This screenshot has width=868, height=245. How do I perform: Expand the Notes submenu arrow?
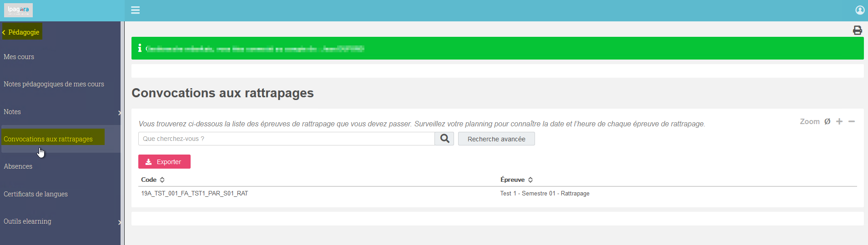point(119,113)
